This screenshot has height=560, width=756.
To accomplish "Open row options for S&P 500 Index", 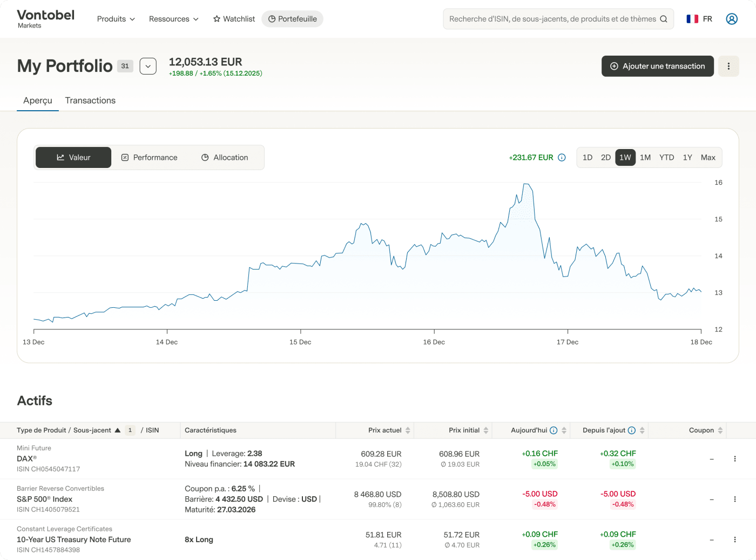I will [735, 500].
